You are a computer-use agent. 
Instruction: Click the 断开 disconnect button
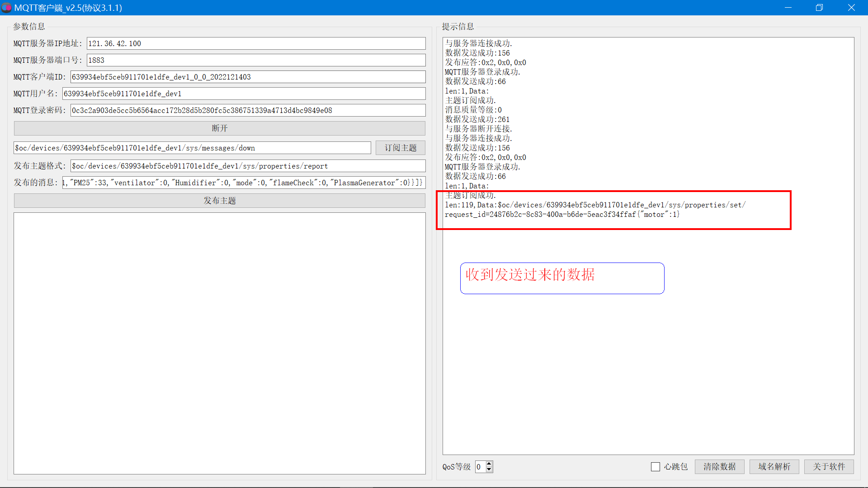[x=219, y=128]
